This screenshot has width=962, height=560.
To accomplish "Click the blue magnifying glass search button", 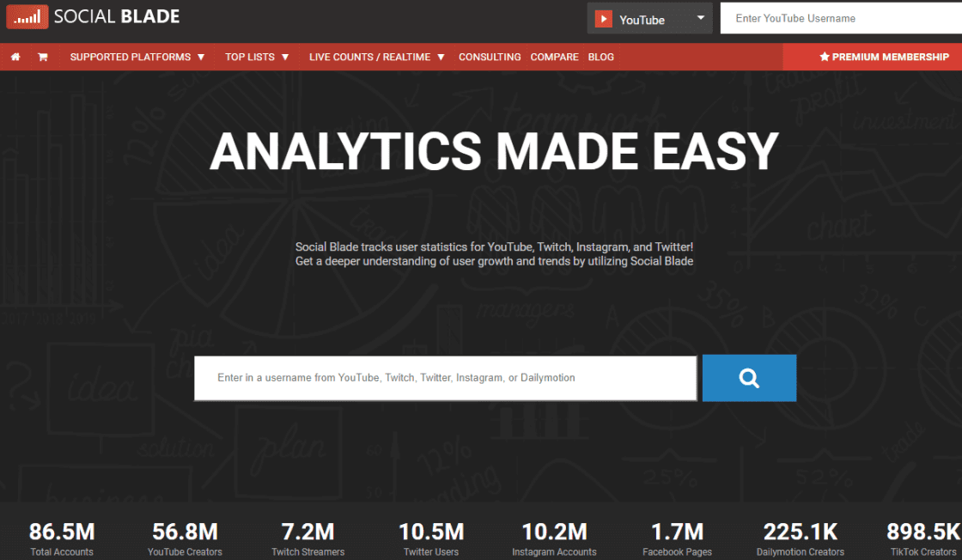I will coord(748,377).
